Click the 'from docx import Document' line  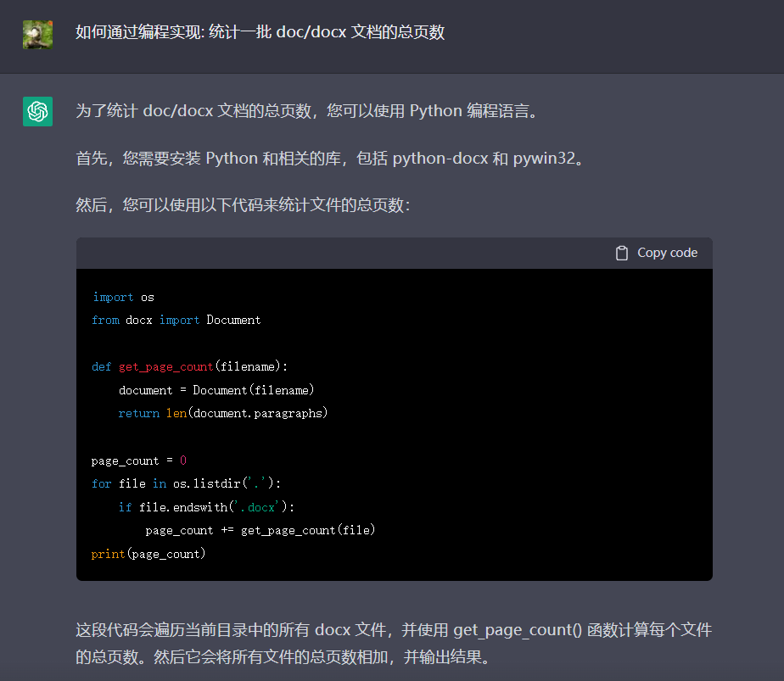[176, 320]
